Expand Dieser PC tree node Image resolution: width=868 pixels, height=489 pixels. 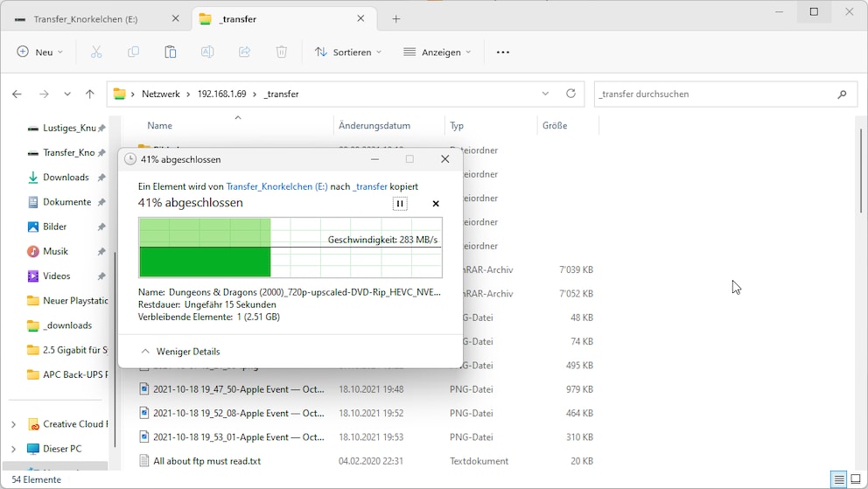pos(13,449)
